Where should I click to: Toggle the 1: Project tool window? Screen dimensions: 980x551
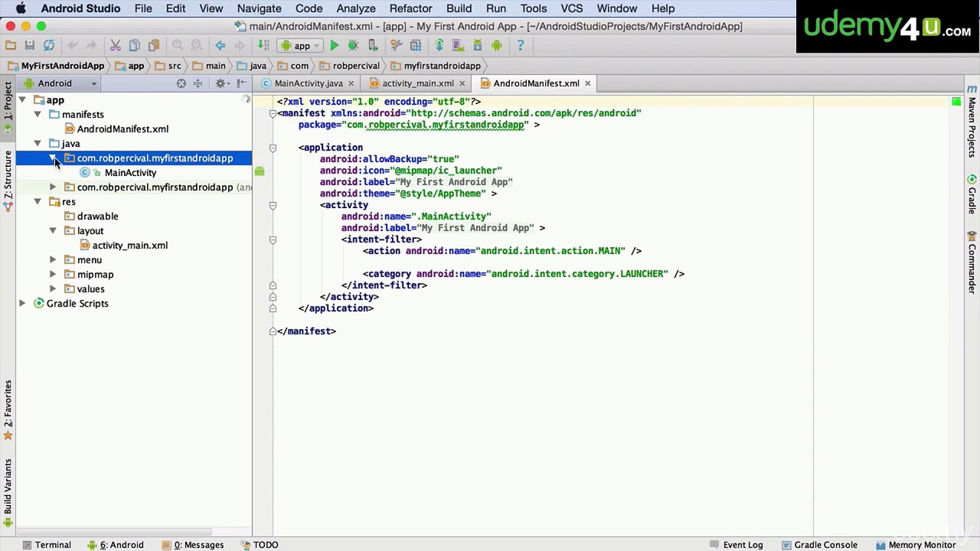pos(8,106)
